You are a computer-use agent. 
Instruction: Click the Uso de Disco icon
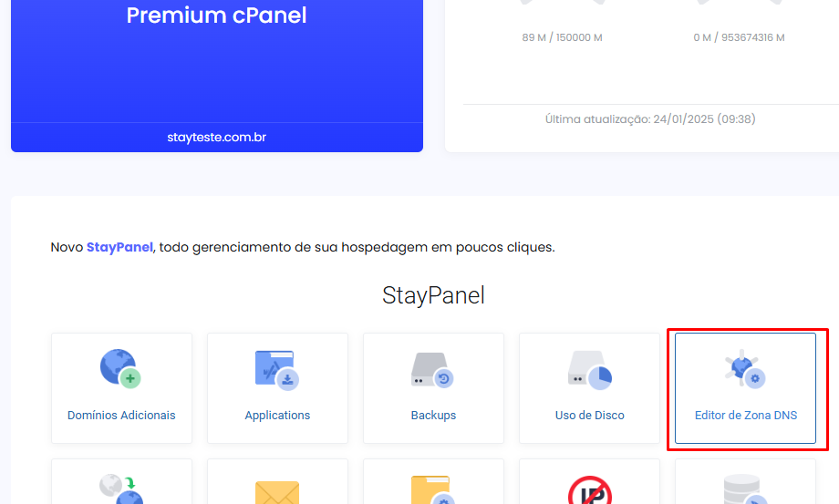point(590,370)
